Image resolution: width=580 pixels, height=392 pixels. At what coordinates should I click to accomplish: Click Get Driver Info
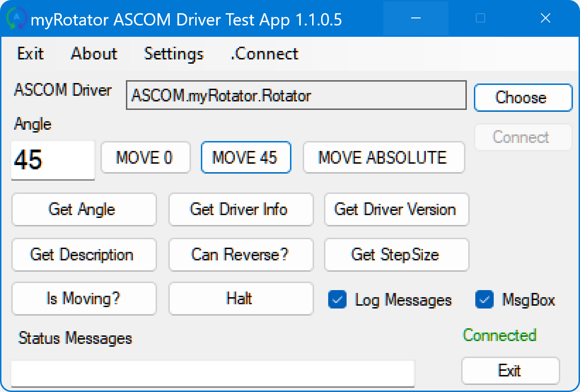[x=240, y=209]
